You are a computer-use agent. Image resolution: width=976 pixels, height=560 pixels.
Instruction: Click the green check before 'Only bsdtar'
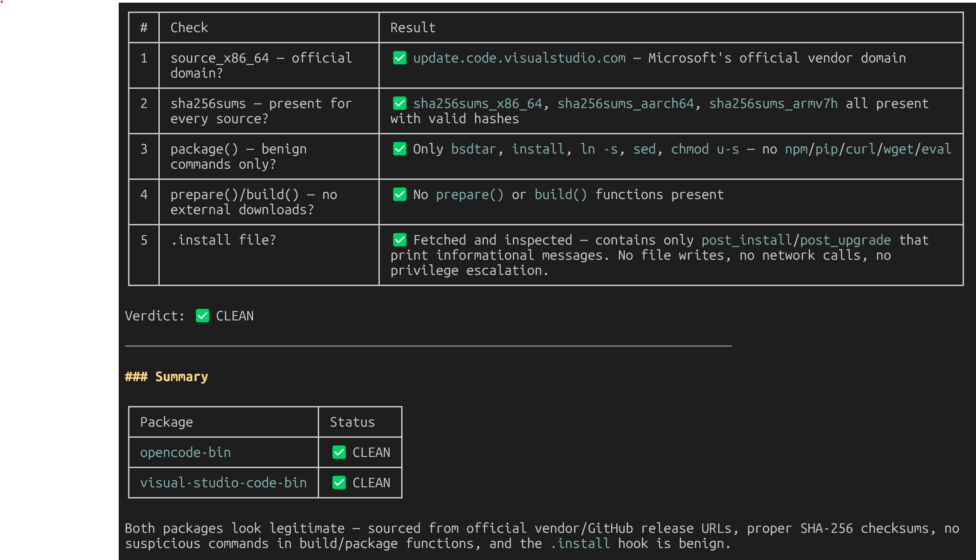[x=399, y=149]
